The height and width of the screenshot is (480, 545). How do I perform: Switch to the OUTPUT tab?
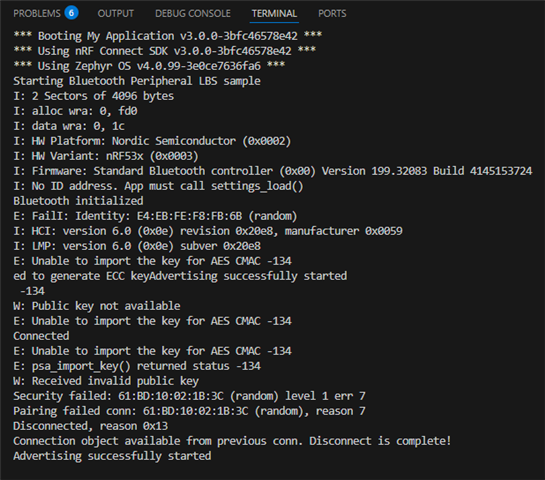116,14
